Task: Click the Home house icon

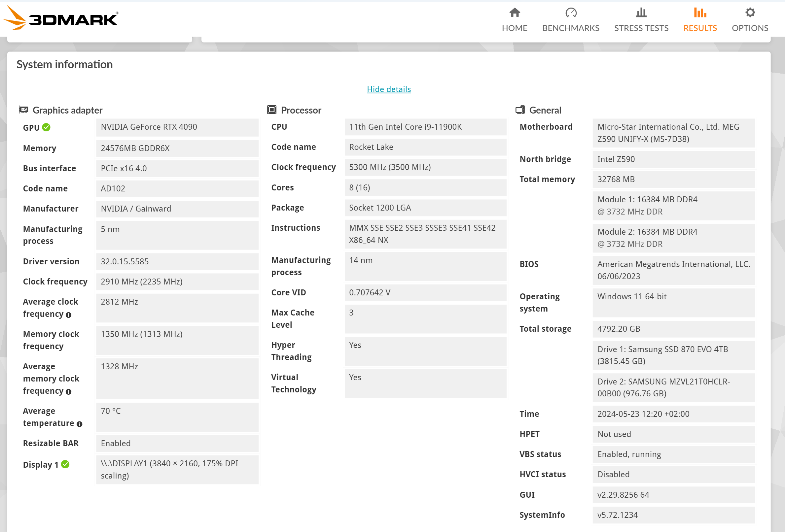Action: [x=515, y=13]
